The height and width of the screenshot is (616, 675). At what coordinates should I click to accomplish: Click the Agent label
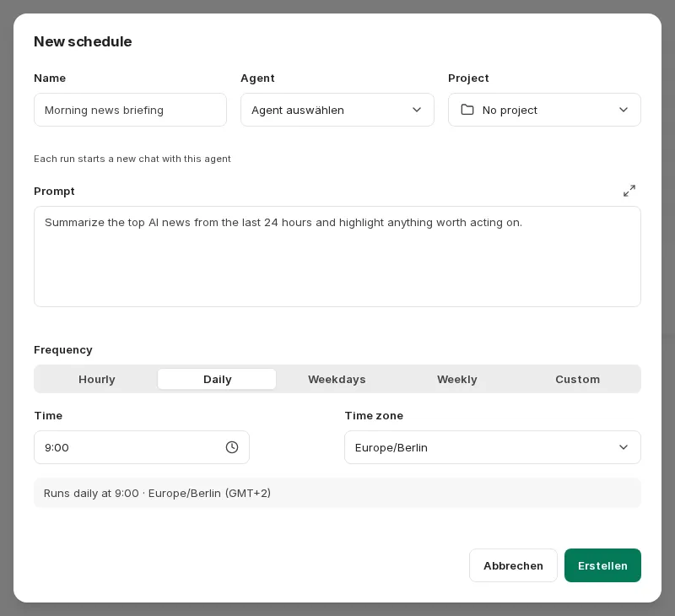(257, 78)
